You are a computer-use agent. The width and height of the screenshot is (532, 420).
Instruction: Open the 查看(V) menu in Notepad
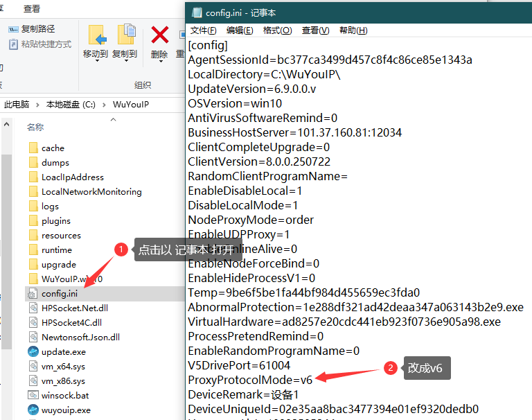coord(316,30)
